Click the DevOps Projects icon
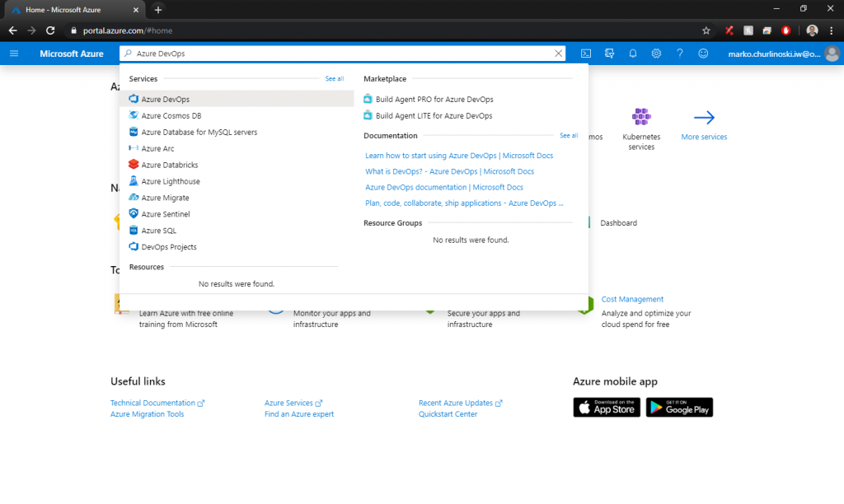844x504 pixels. tap(134, 246)
